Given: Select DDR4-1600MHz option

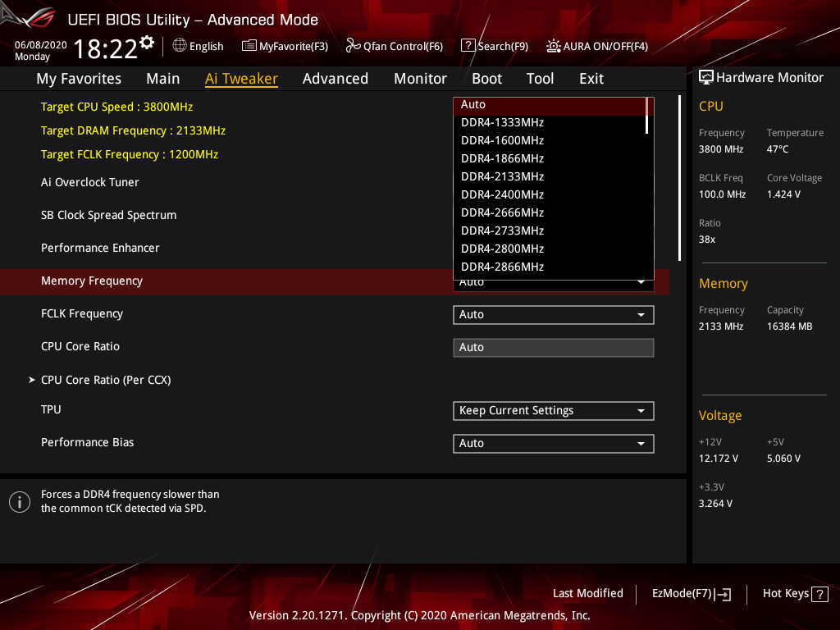Looking at the screenshot, I should pyautogui.click(x=550, y=141).
